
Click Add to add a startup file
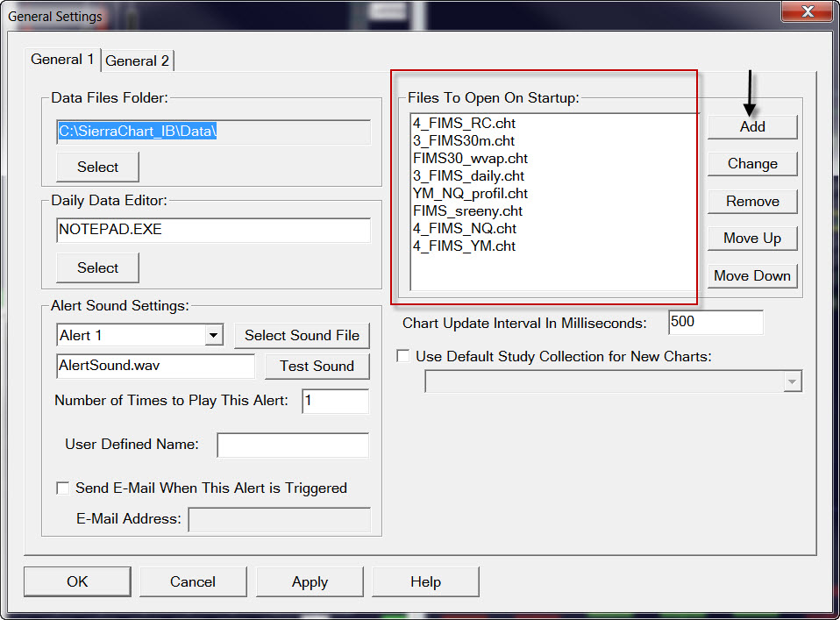[x=752, y=127]
